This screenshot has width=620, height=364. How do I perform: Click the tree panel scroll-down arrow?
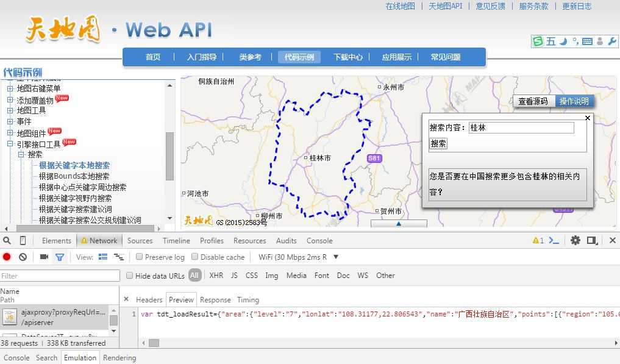coord(169,218)
